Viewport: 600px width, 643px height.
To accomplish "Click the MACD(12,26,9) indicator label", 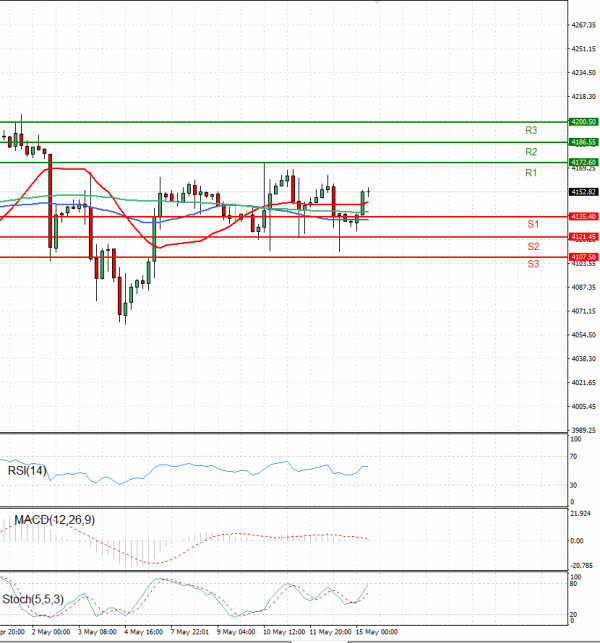I will coord(55,520).
